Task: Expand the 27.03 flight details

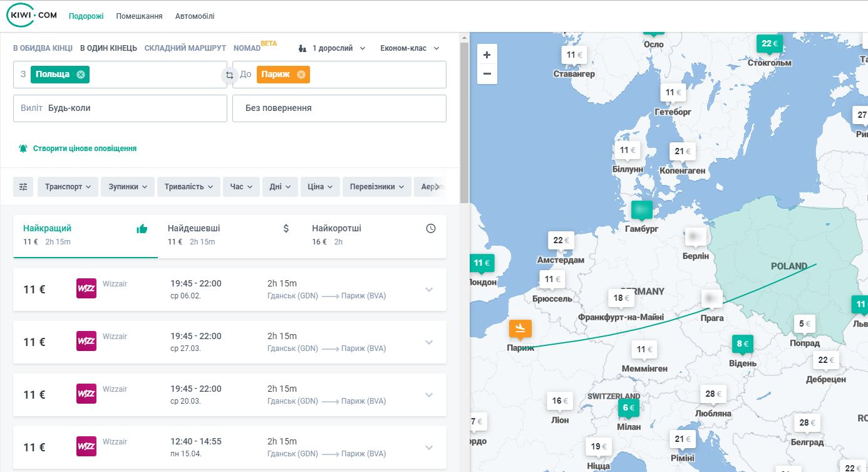Action: coord(429,342)
